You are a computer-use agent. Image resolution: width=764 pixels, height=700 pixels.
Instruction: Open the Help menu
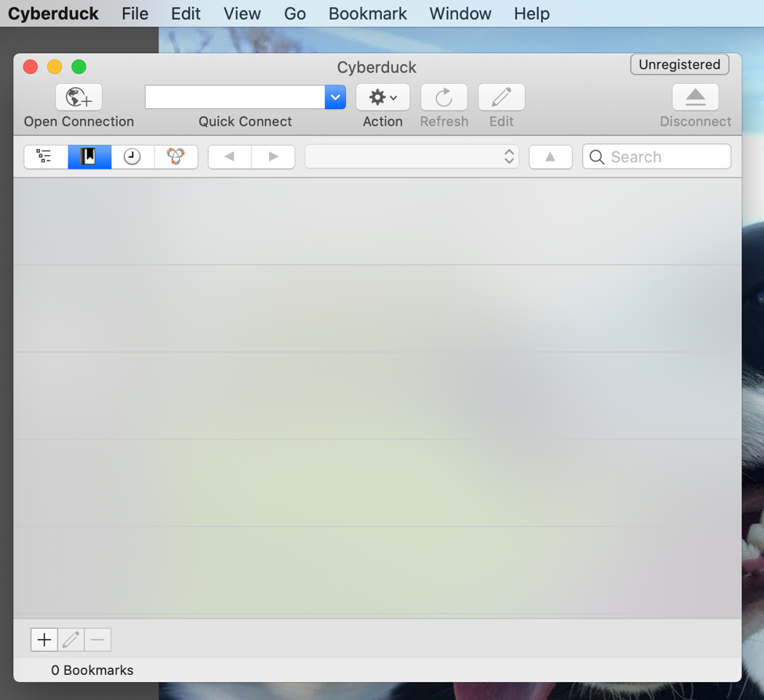(532, 13)
